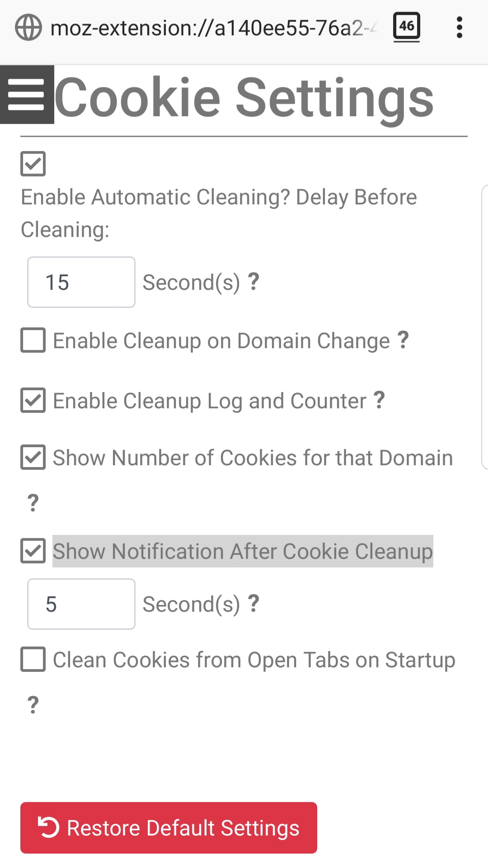Click help icon next to delay Second(s)

253,282
